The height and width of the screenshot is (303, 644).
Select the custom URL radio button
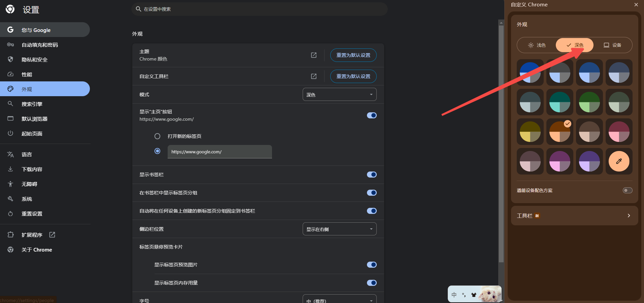[157, 151]
